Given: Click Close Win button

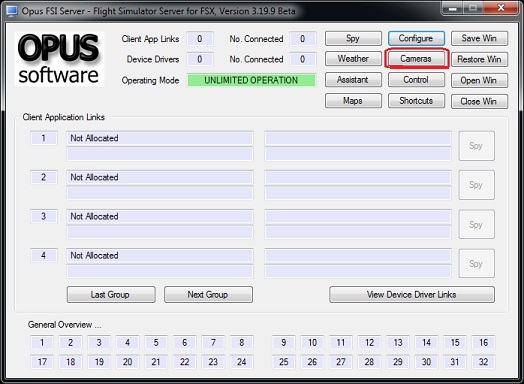Looking at the screenshot, I should (x=479, y=102).
